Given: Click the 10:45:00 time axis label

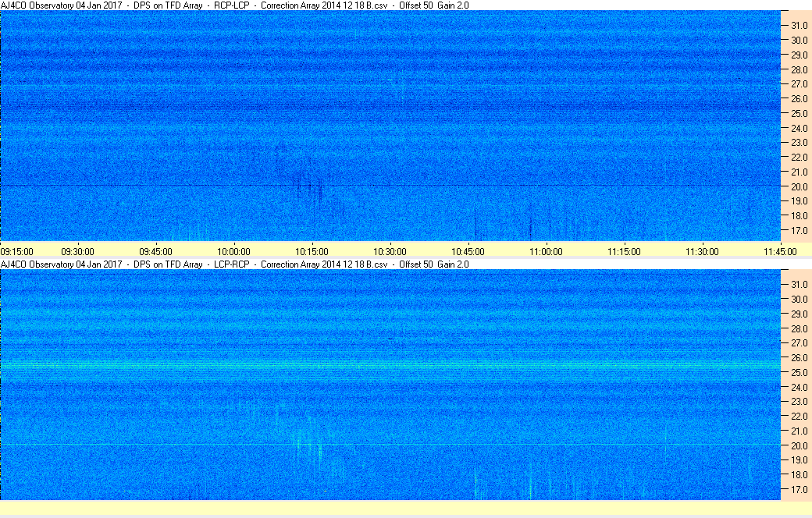Looking at the screenshot, I should click(468, 251).
